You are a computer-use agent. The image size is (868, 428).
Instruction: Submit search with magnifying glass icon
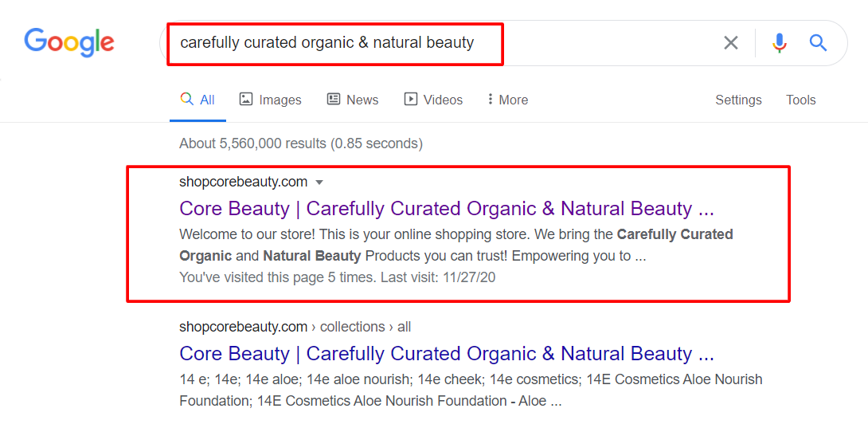click(818, 43)
